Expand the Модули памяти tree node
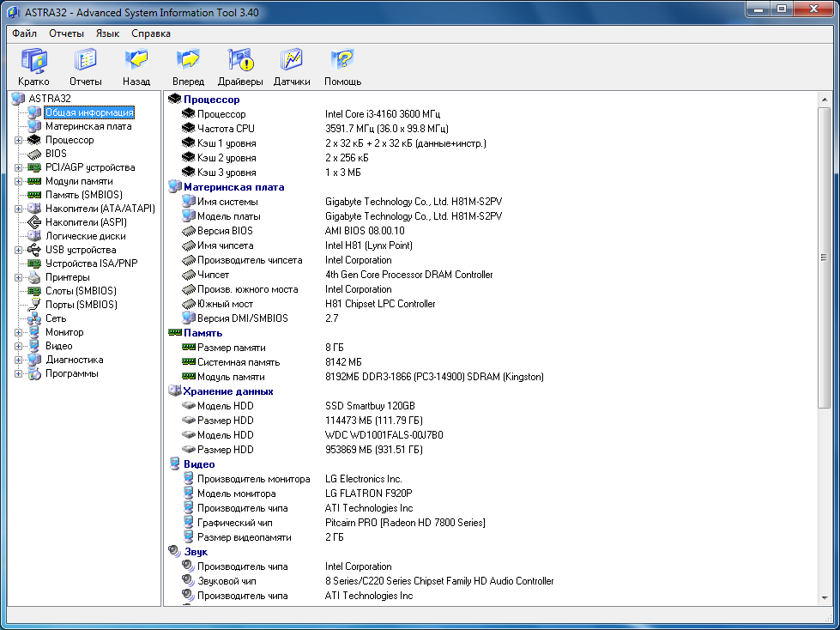 pyautogui.click(x=18, y=181)
